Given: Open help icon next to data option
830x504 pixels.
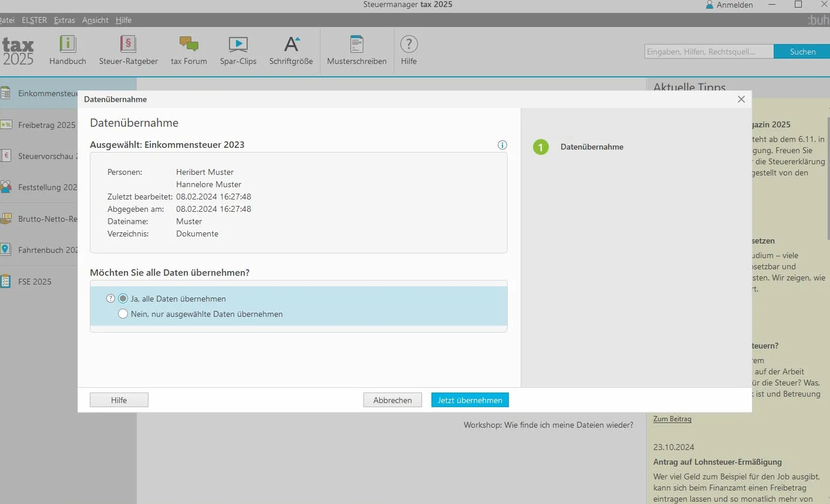Looking at the screenshot, I should (x=110, y=299).
